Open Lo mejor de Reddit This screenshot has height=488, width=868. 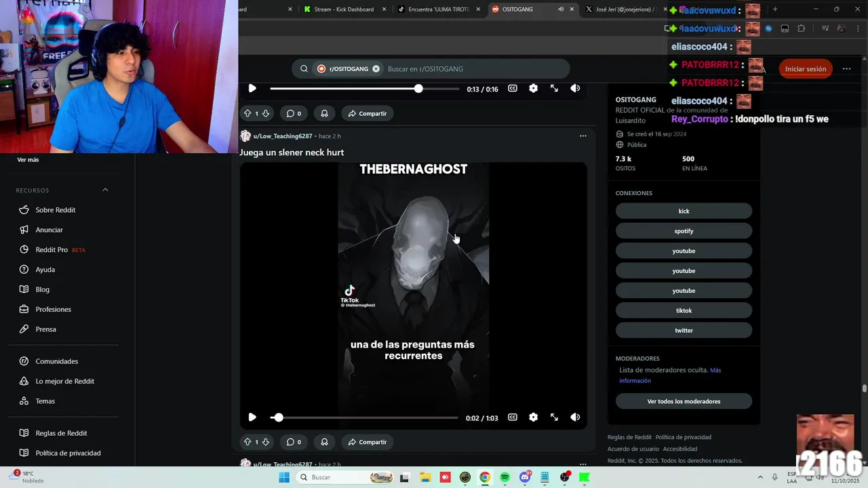coord(65,381)
